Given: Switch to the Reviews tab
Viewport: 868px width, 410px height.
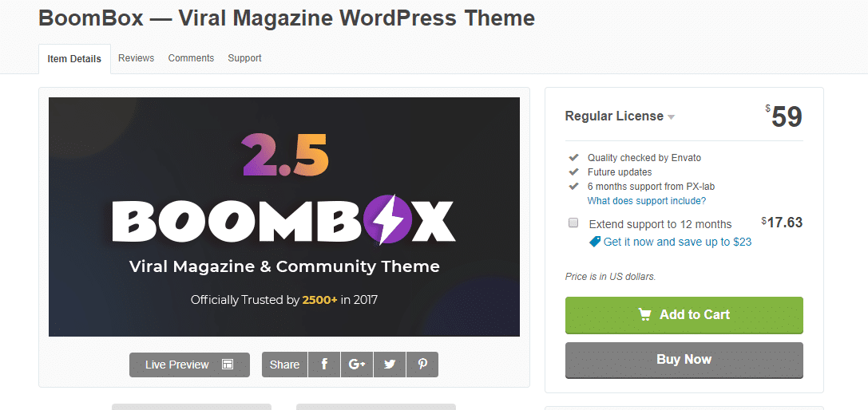Looking at the screenshot, I should pyautogui.click(x=137, y=58).
